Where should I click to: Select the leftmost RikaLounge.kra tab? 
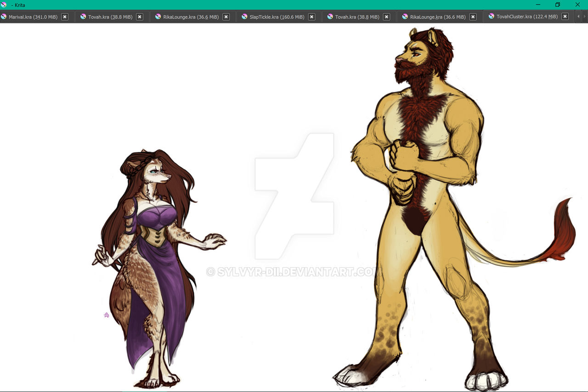coord(191,17)
